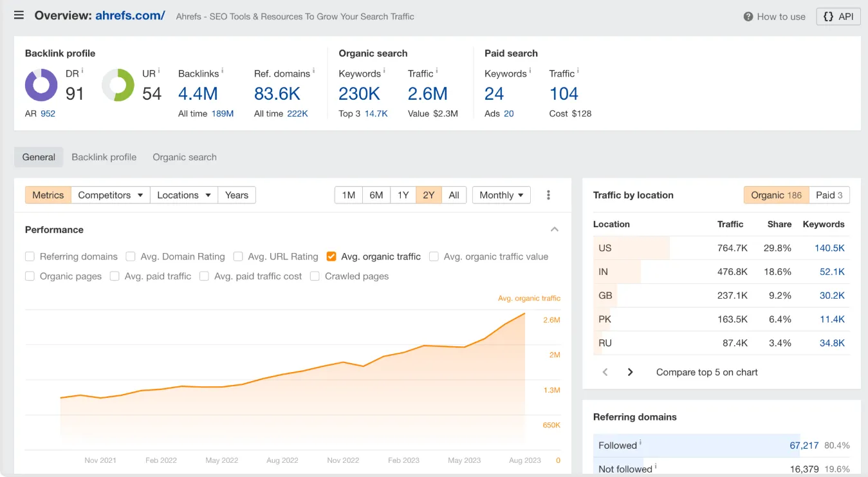This screenshot has height=477, width=868.
Task: Click the UR donut chart icon
Action: tap(118, 85)
